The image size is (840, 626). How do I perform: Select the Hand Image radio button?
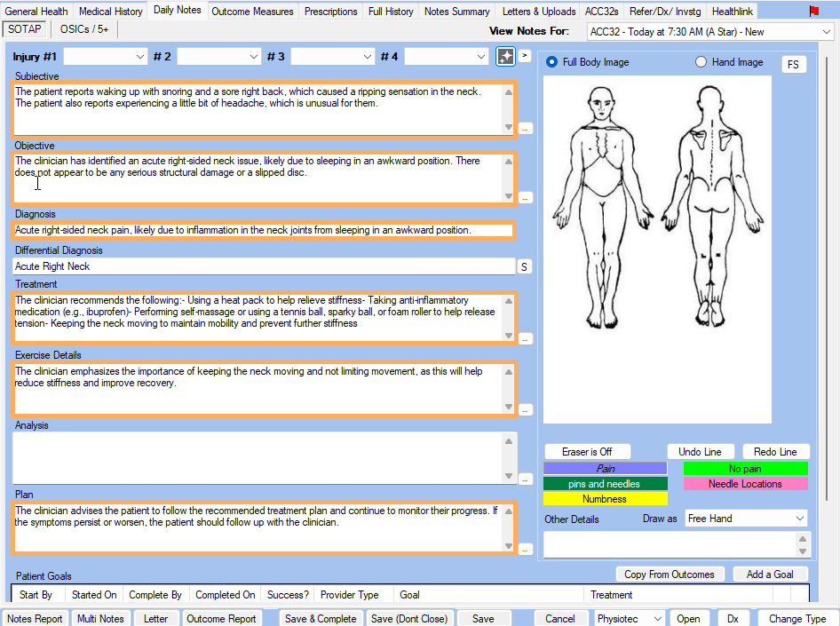[x=701, y=62]
